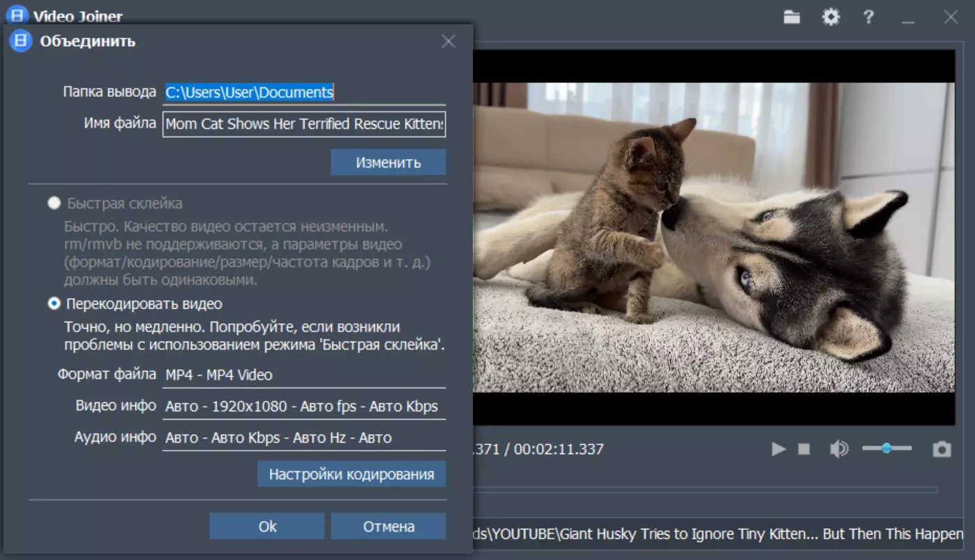Play the video preview

tap(778, 449)
